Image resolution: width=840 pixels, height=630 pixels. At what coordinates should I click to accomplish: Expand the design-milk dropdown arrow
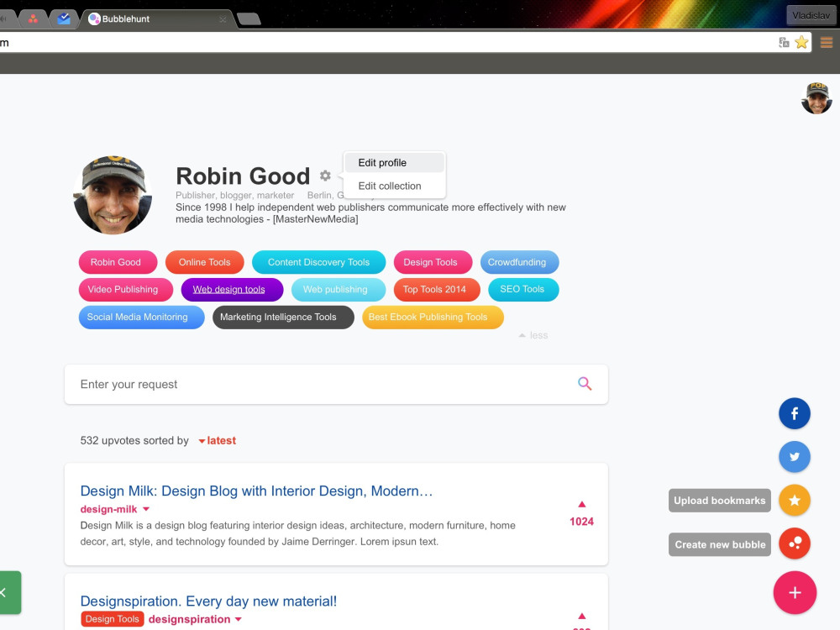point(146,510)
